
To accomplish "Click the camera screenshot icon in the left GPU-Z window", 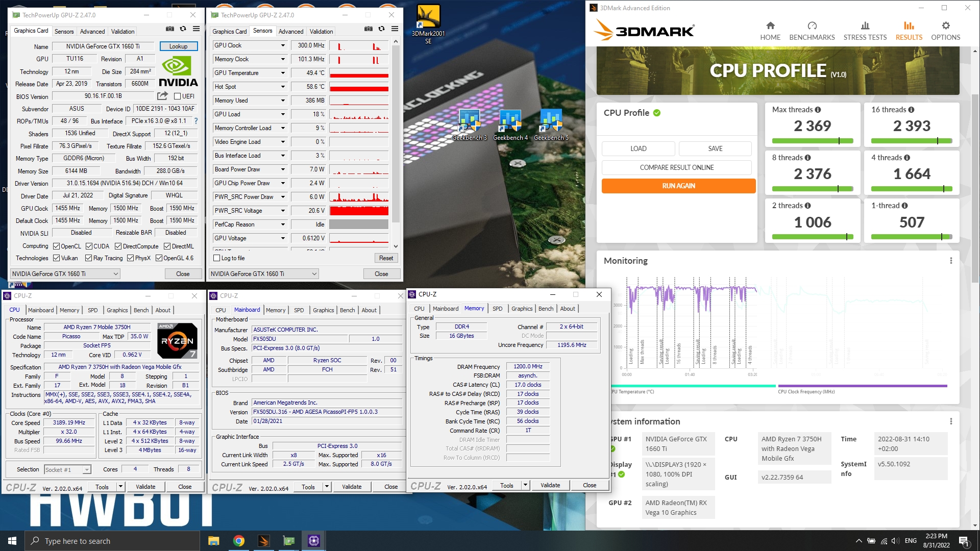I will pos(170,29).
